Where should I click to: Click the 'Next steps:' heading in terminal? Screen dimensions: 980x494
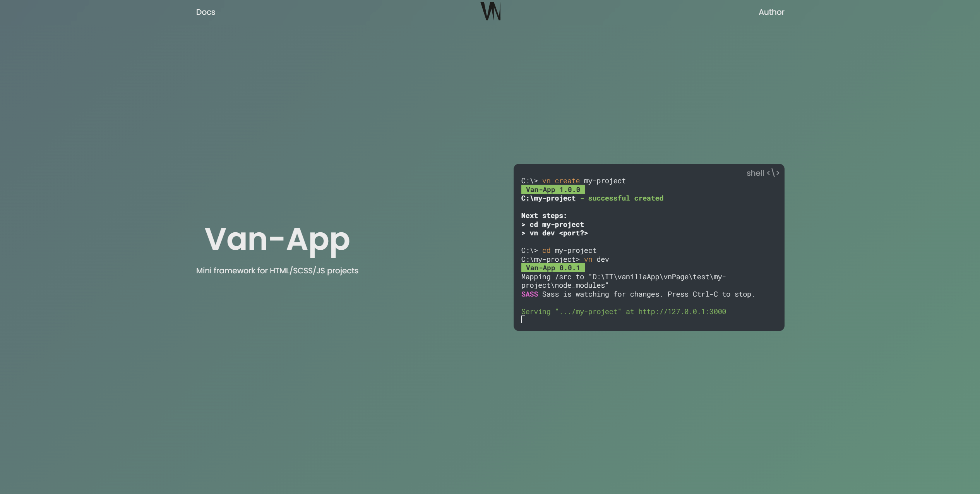click(544, 216)
